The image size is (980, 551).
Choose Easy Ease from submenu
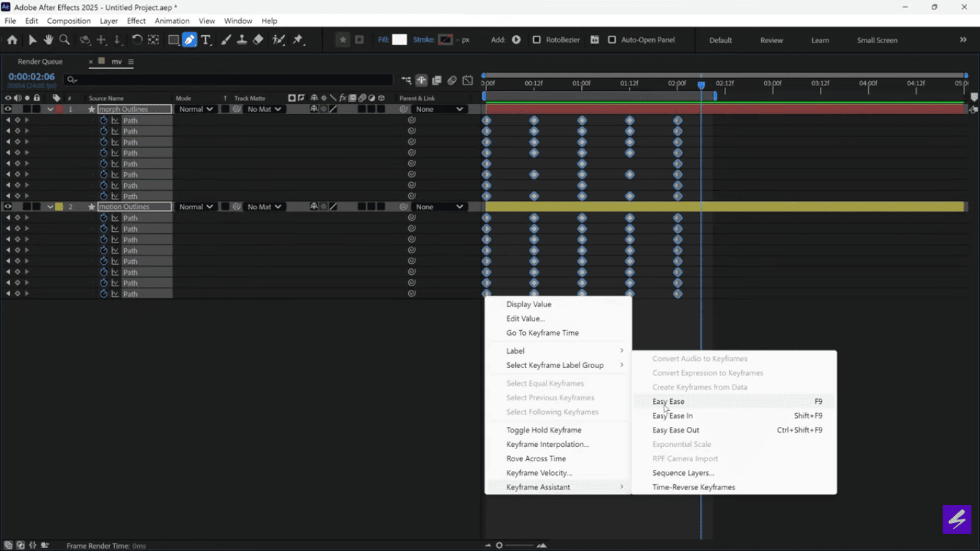coord(734,402)
